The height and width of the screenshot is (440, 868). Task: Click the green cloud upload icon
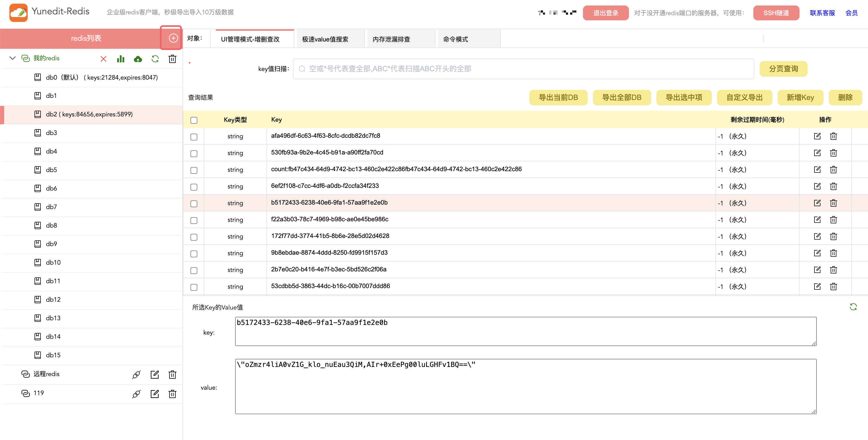(138, 59)
